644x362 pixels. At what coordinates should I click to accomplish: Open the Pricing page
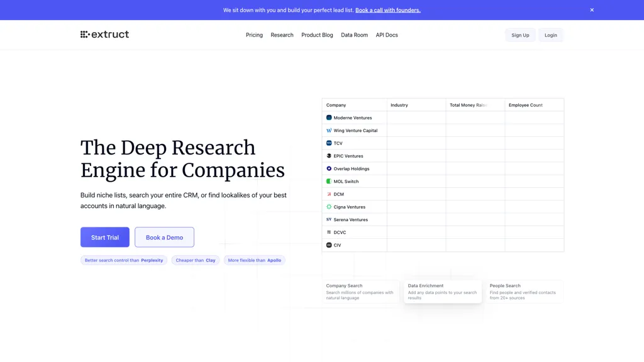point(254,35)
